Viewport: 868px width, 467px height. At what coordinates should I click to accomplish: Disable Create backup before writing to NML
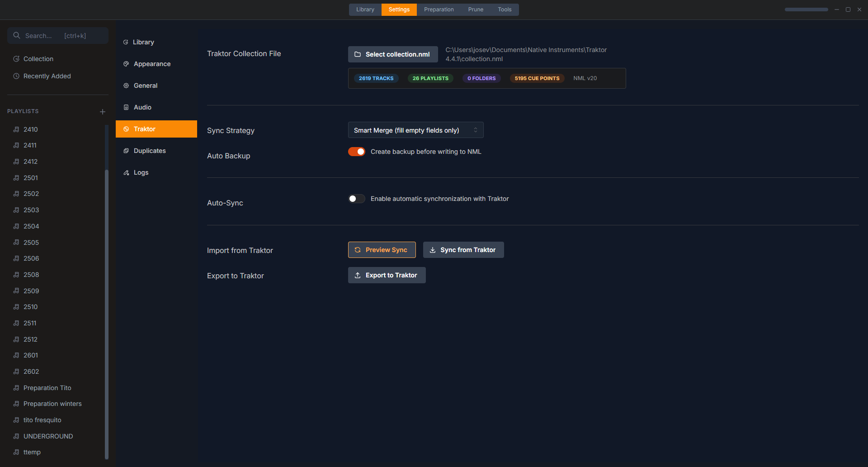pyautogui.click(x=357, y=152)
